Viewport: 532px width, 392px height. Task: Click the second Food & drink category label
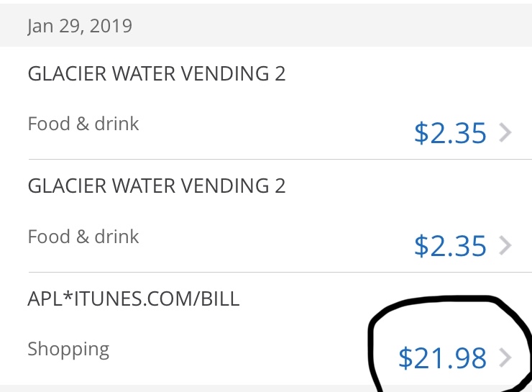(83, 237)
